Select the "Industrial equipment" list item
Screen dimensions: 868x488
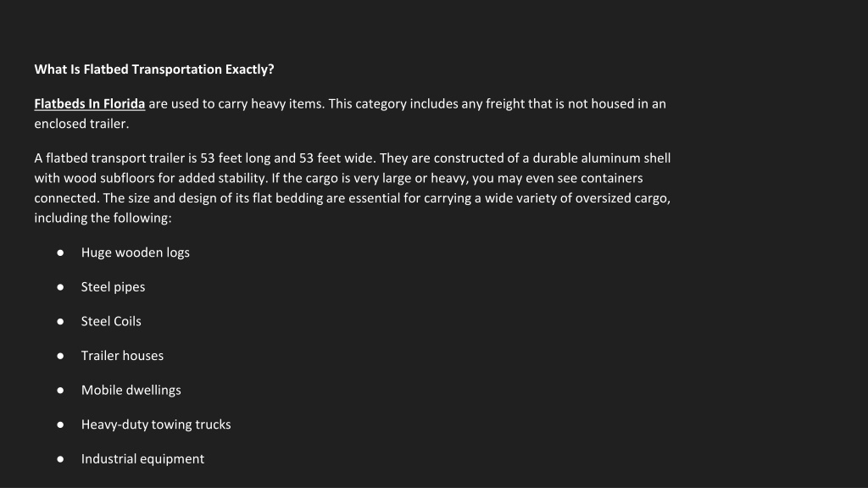142,459
